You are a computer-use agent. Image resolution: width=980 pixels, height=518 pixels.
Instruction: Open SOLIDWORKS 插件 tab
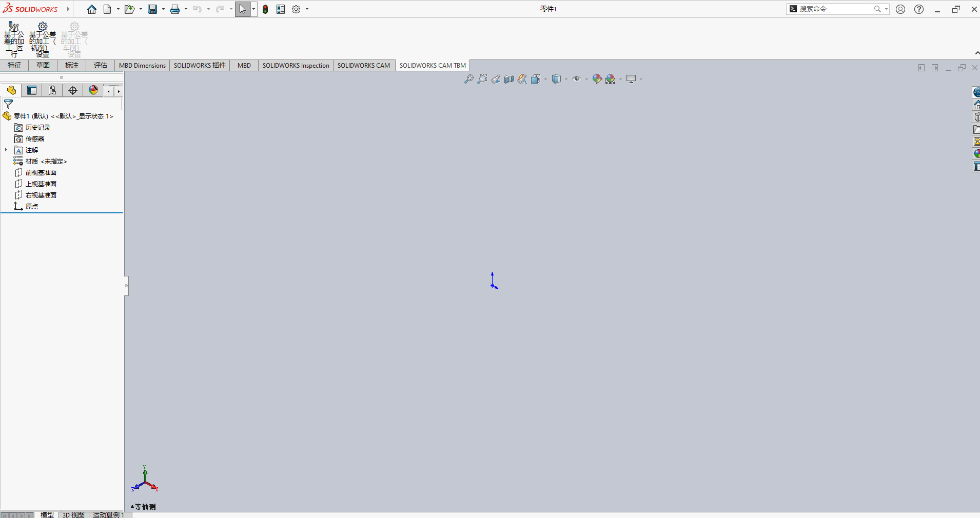point(200,65)
